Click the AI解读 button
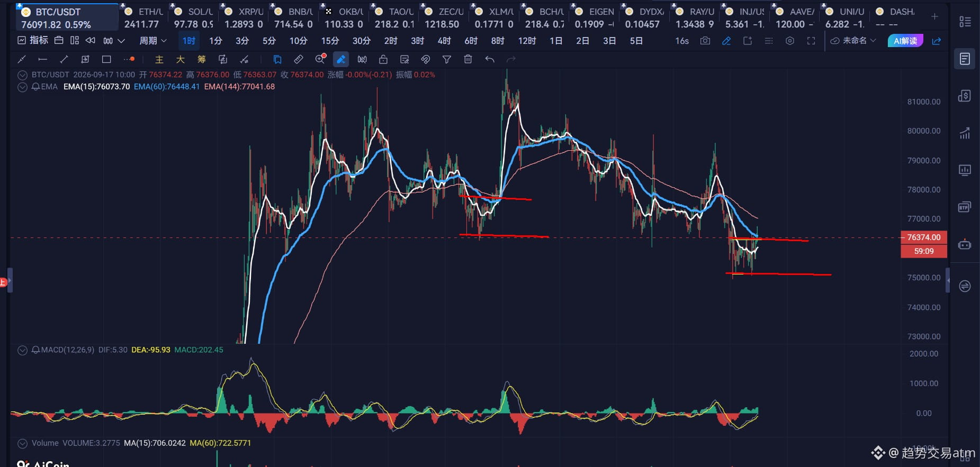 905,41
